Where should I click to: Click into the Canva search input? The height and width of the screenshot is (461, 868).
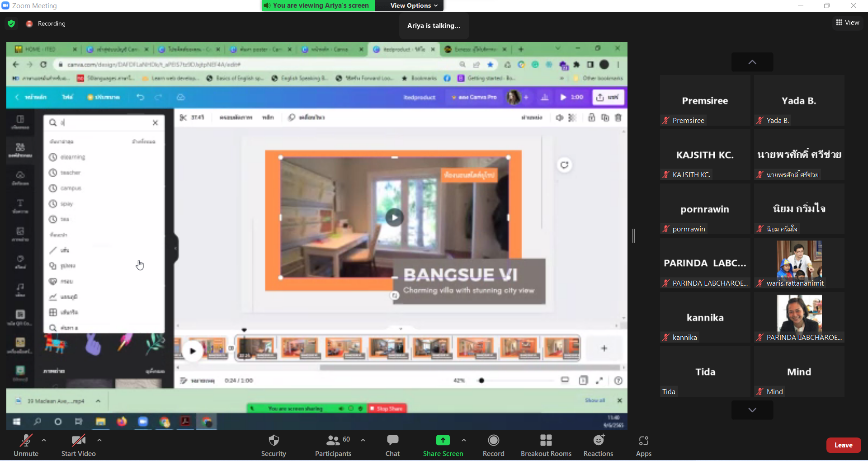[x=104, y=122]
